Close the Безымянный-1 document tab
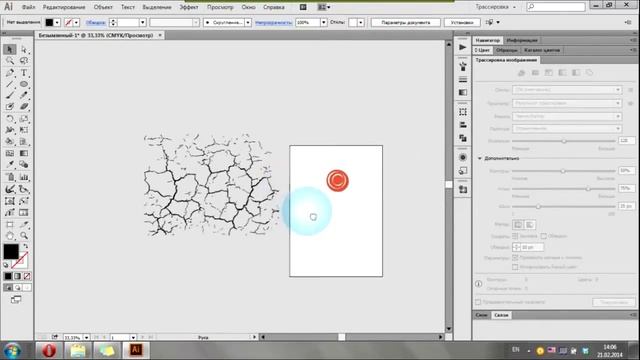The height and width of the screenshot is (360, 640). tap(160, 35)
